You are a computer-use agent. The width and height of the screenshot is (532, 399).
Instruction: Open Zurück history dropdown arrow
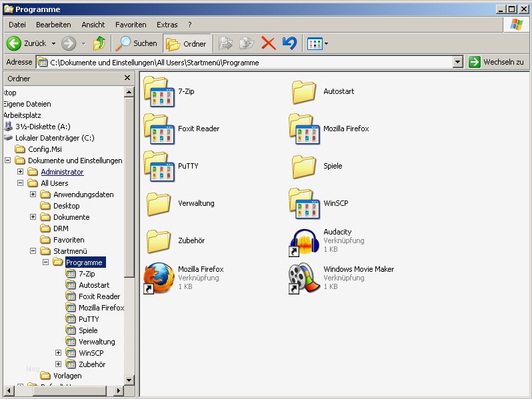[x=53, y=44]
